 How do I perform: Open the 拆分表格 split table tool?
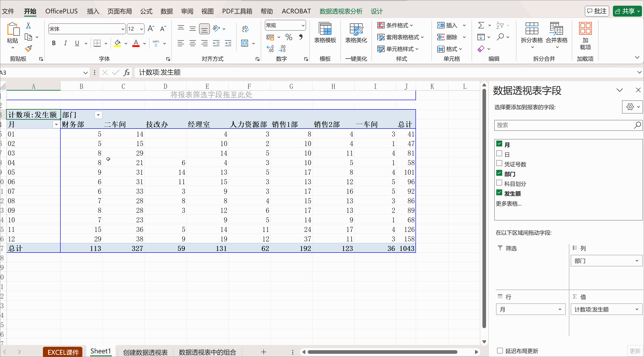click(531, 33)
